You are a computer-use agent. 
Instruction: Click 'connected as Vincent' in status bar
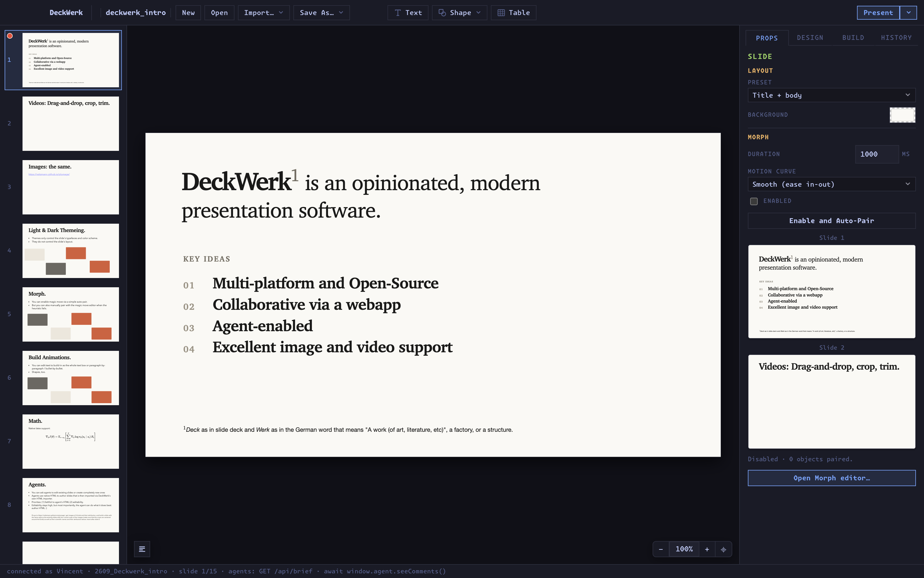coord(45,571)
